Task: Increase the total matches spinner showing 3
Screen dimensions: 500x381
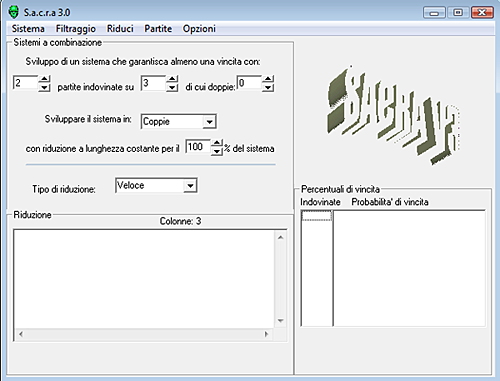Action: coord(172,79)
